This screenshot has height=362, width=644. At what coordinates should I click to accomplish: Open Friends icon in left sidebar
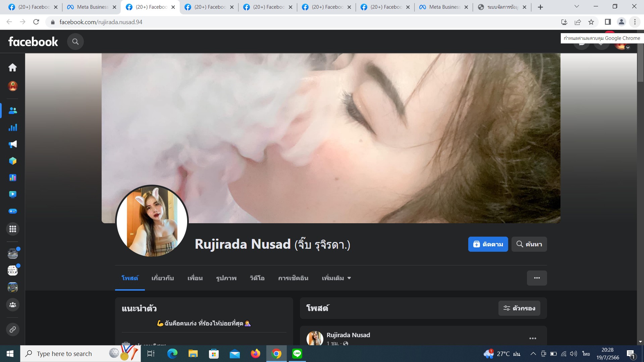[x=13, y=111]
